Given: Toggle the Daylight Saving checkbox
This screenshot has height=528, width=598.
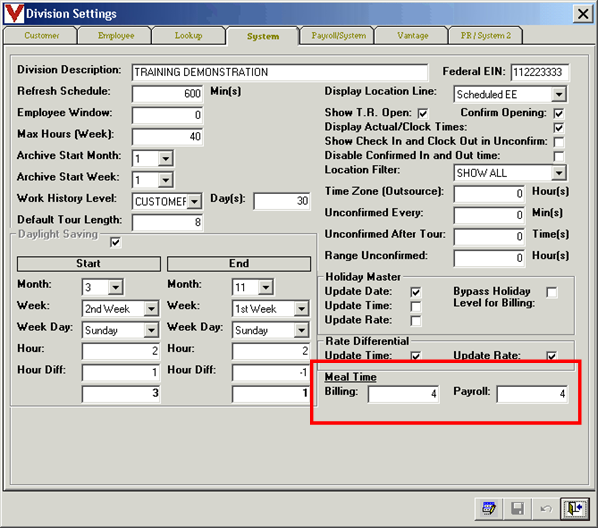Looking at the screenshot, I should click(x=115, y=242).
